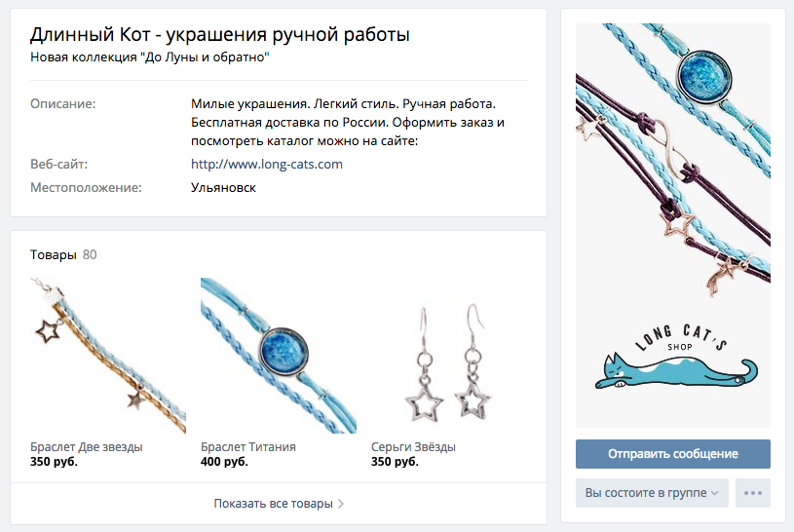Click the 'Отправить сообщение' button

[x=673, y=454]
